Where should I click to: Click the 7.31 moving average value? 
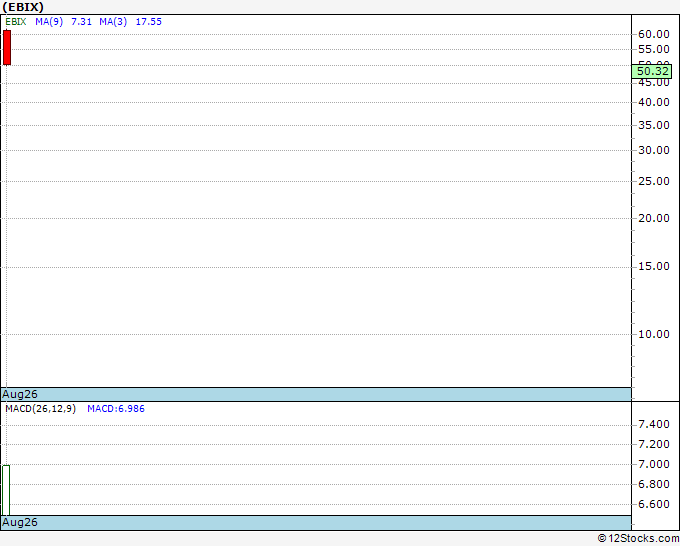tap(82, 22)
